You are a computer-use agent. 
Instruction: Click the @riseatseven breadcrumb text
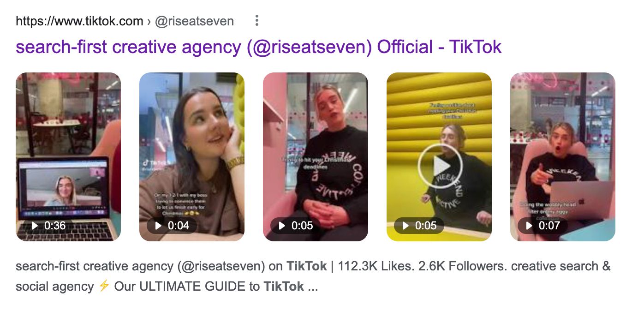point(195,21)
